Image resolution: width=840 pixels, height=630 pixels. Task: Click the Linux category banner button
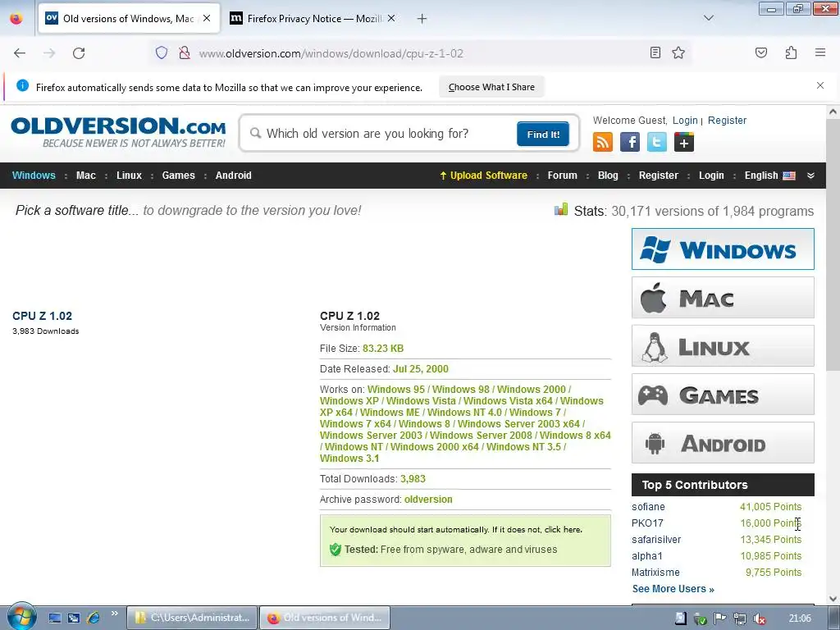point(723,346)
